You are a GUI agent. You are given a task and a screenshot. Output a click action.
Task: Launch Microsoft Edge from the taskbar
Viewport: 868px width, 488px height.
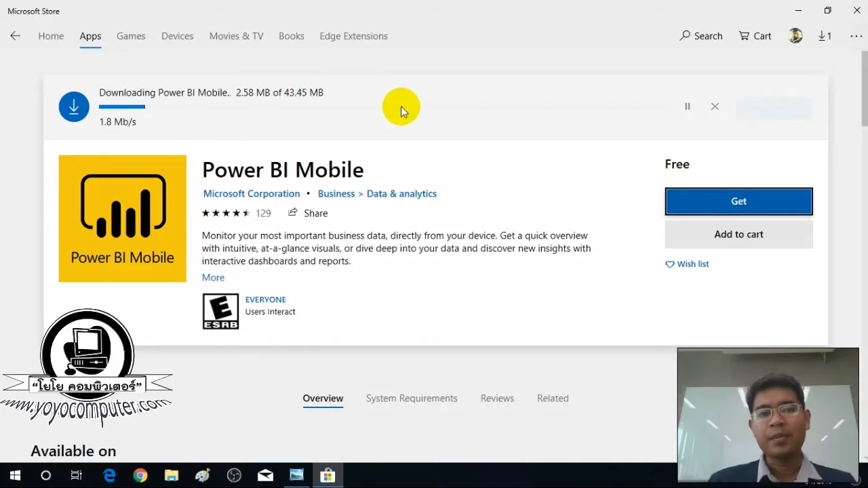(109, 475)
